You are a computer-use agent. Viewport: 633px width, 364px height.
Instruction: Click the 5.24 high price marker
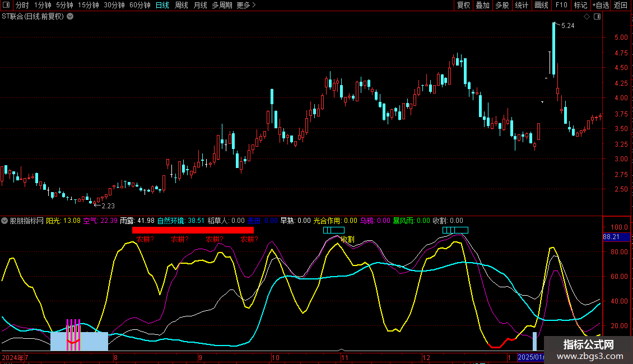[567, 26]
